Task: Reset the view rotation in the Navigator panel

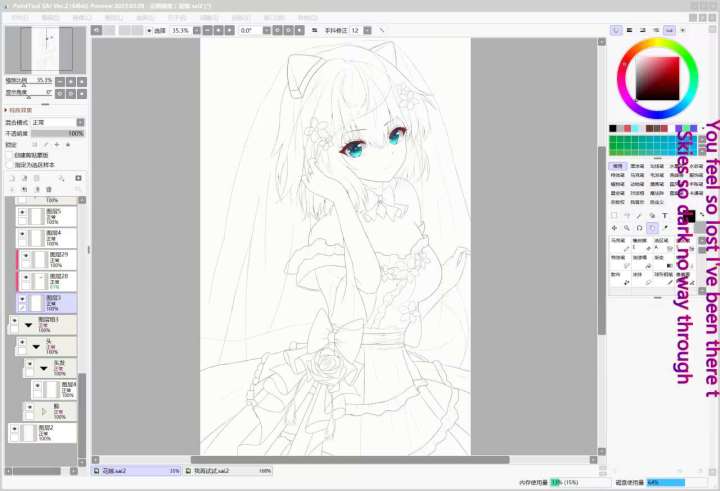Action: coord(82,94)
